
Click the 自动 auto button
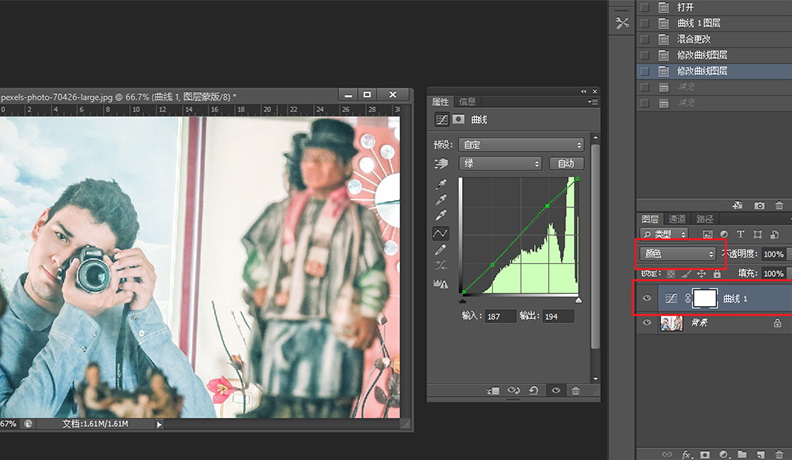566,163
